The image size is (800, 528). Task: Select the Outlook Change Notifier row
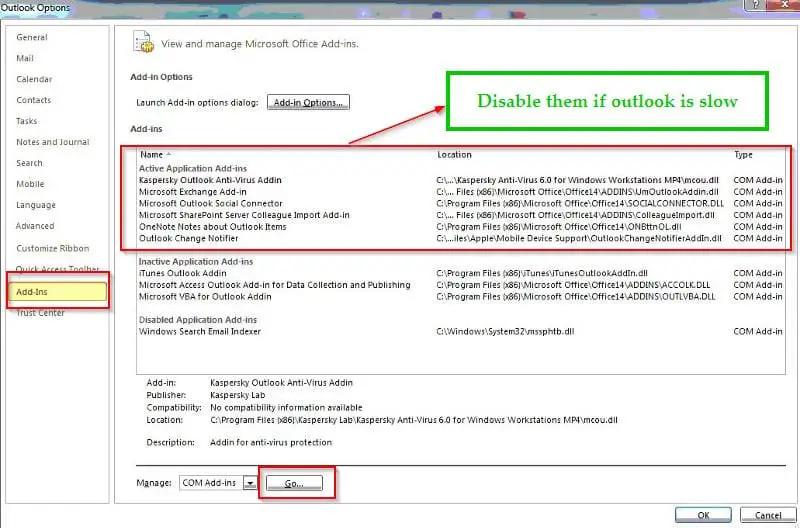[460, 238]
